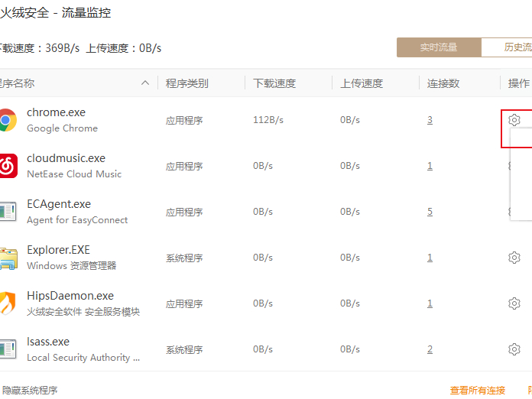This screenshot has height=399, width=532.
Task: Switch to 实时流量 tab
Action: (439, 47)
